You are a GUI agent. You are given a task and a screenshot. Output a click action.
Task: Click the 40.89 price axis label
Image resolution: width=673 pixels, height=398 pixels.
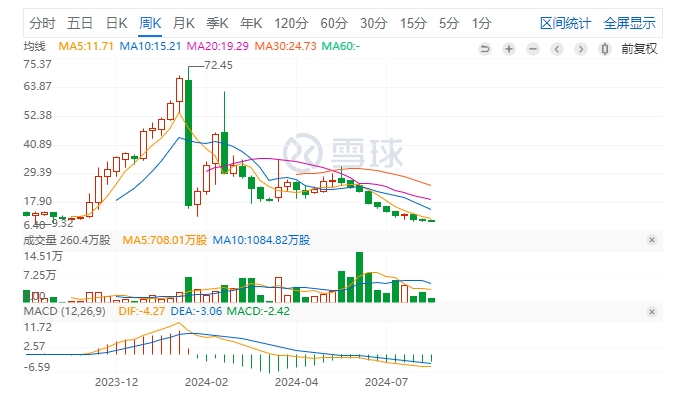pos(37,144)
